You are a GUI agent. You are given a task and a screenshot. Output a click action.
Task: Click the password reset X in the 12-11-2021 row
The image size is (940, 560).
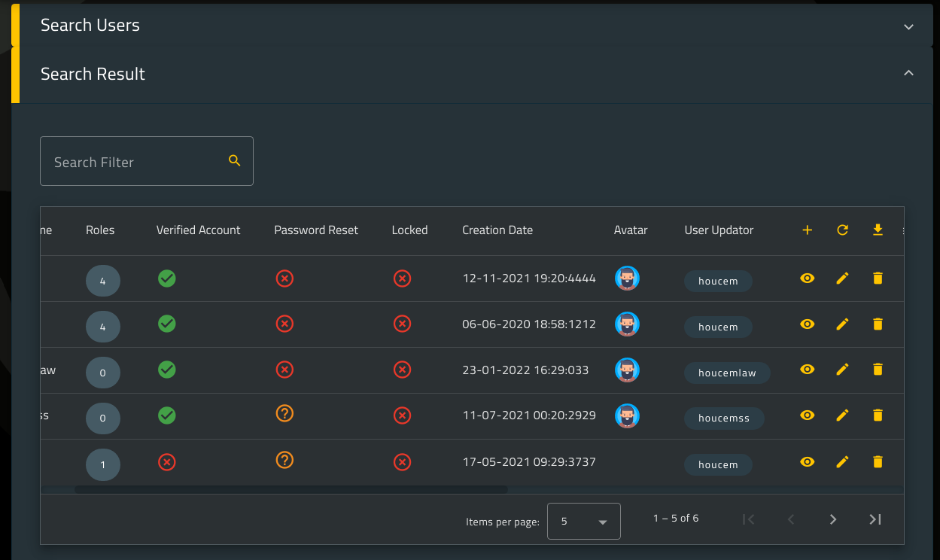[x=284, y=278]
